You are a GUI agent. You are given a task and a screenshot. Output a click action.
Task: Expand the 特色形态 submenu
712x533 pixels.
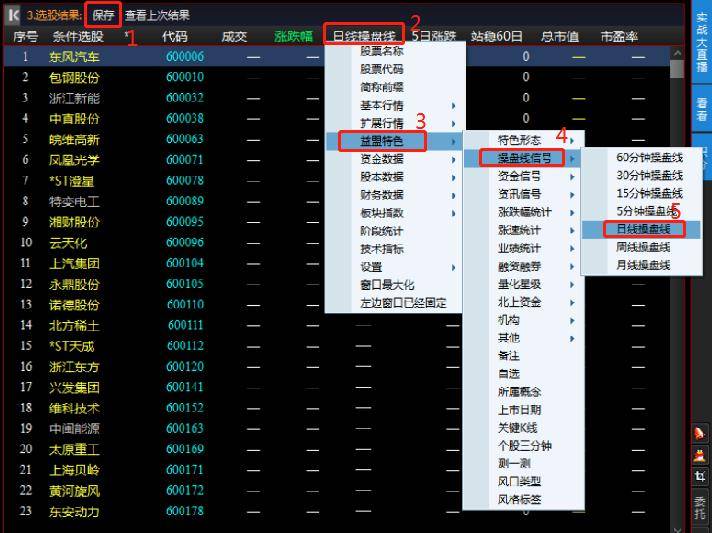coord(524,140)
